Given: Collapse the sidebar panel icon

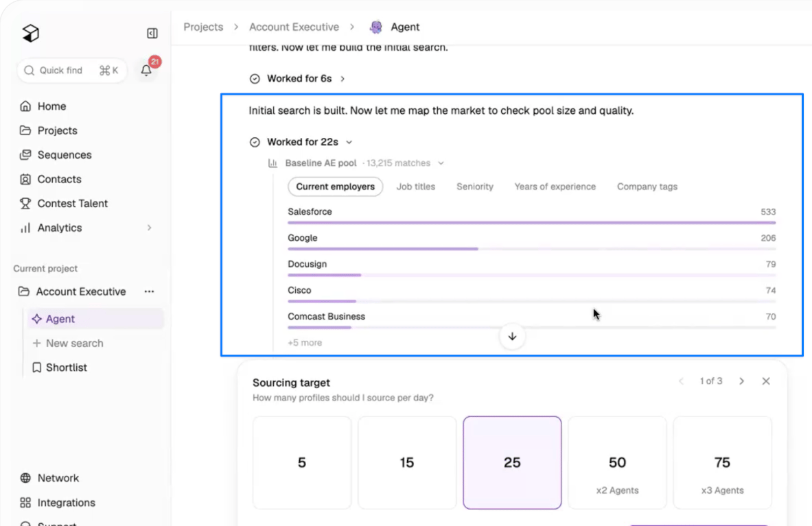Looking at the screenshot, I should (152, 33).
